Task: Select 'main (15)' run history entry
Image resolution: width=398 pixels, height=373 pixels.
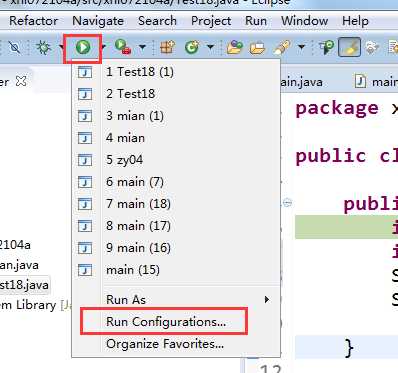Action: point(176,270)
